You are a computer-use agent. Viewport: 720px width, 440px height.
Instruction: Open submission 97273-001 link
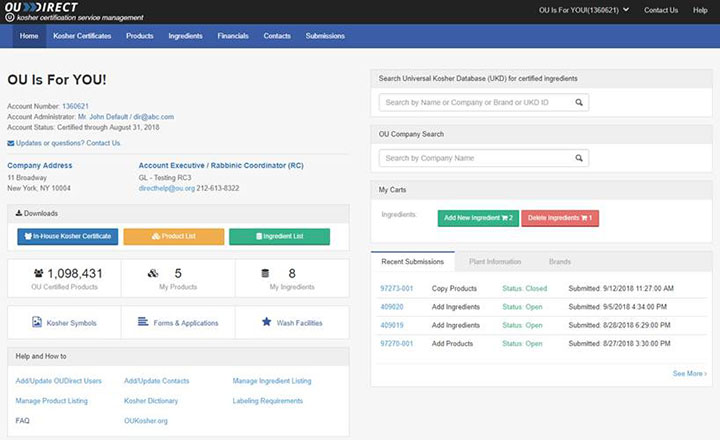coord(397,288)
